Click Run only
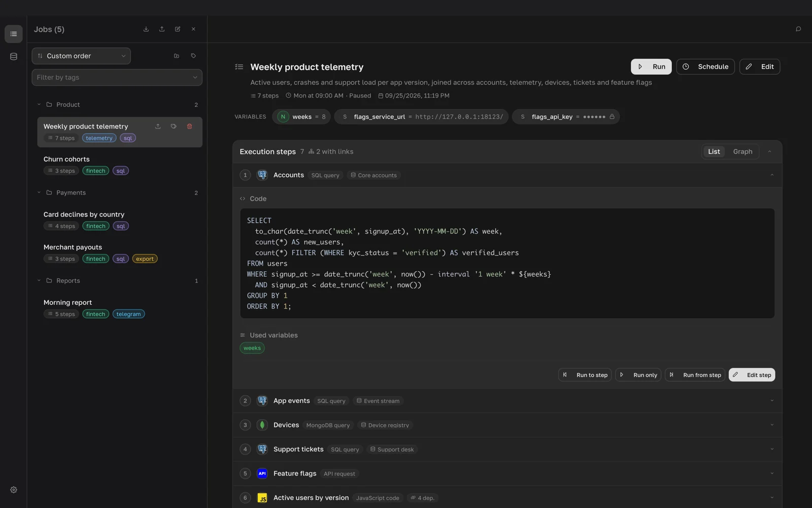This screenshot has height=508, width=812. [x=638, y=375]
